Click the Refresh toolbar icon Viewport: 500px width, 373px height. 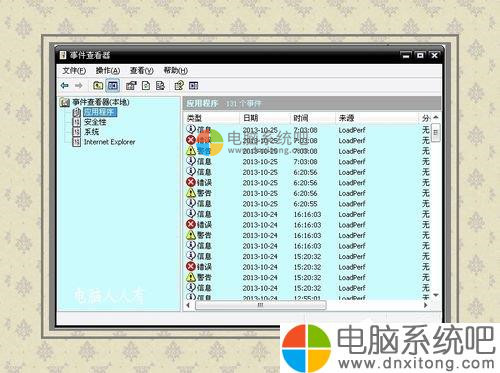[x=146, y=86]
